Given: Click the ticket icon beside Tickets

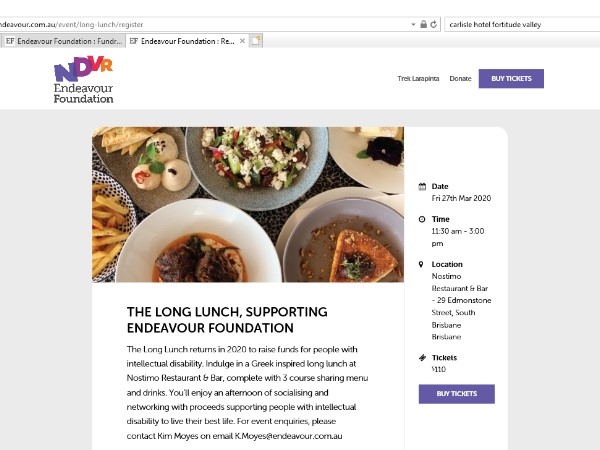Looking at the screenshot, I should (x=422, y=358).
